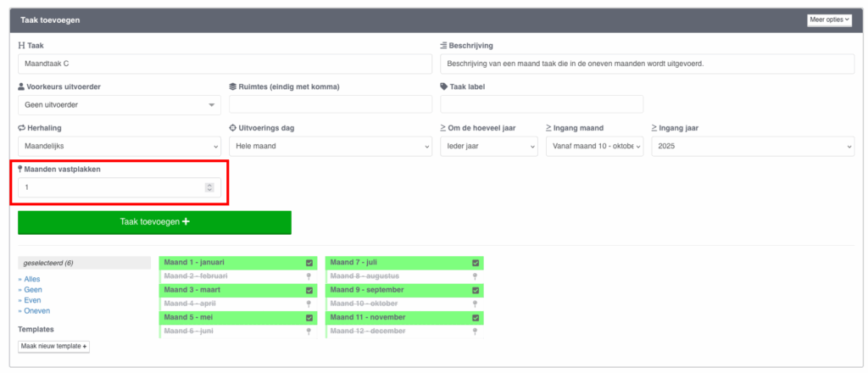Click the pin icon next to Maand 10 - oktober
Screen dimensions: 868x373
(x=476, y=303)
